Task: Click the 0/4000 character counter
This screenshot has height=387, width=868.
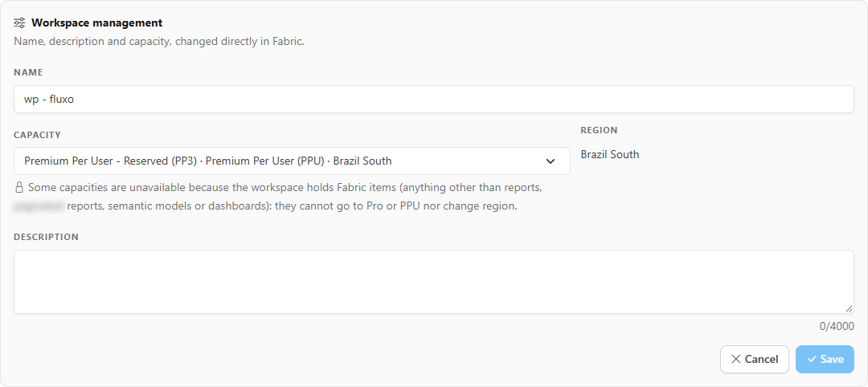Action: [837, 326]
